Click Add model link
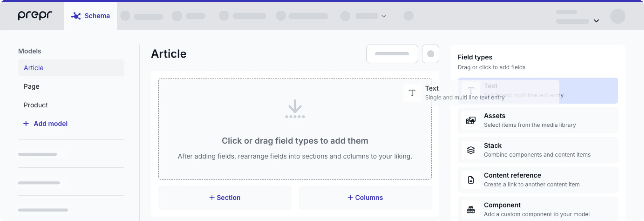 (x=45, y=124)
